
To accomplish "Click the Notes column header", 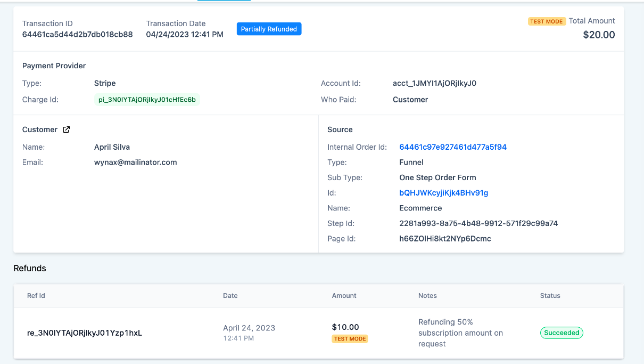I will [427, 296].
